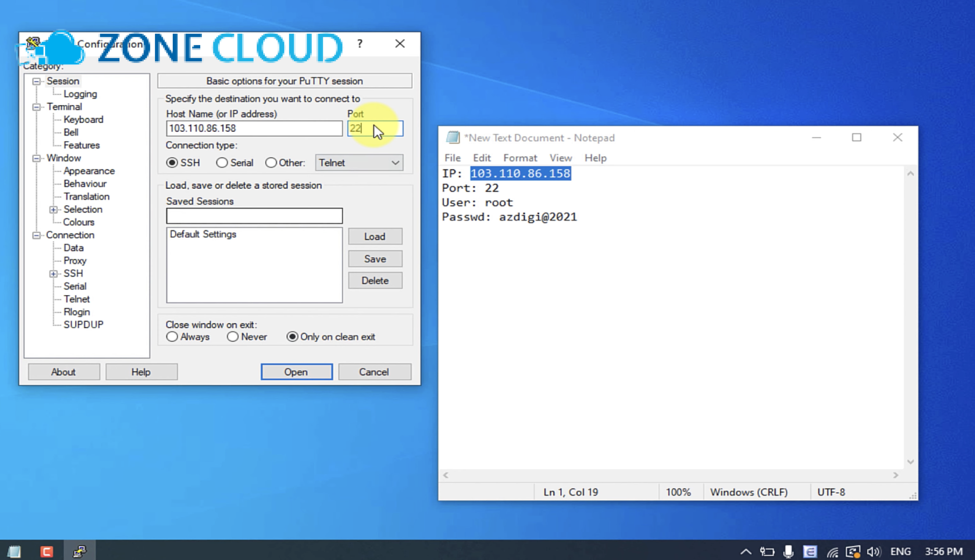Open the Keyboard settings category
Viewport: 975px width, 560px height.
coord(83,120)
